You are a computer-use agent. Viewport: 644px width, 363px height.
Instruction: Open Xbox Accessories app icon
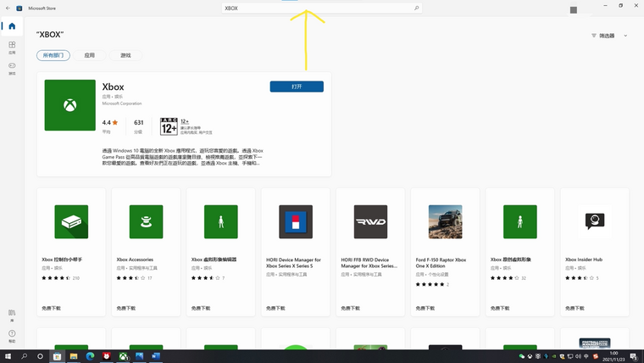point(146,221)
